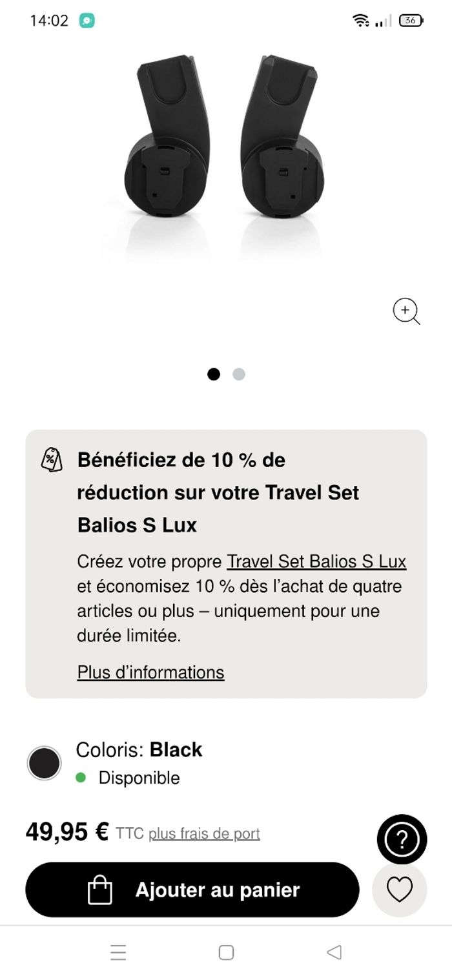The width and height of the screenshot is (452, 980).
Task: Click the Ajouter au panier button
Action: [192, 890]
